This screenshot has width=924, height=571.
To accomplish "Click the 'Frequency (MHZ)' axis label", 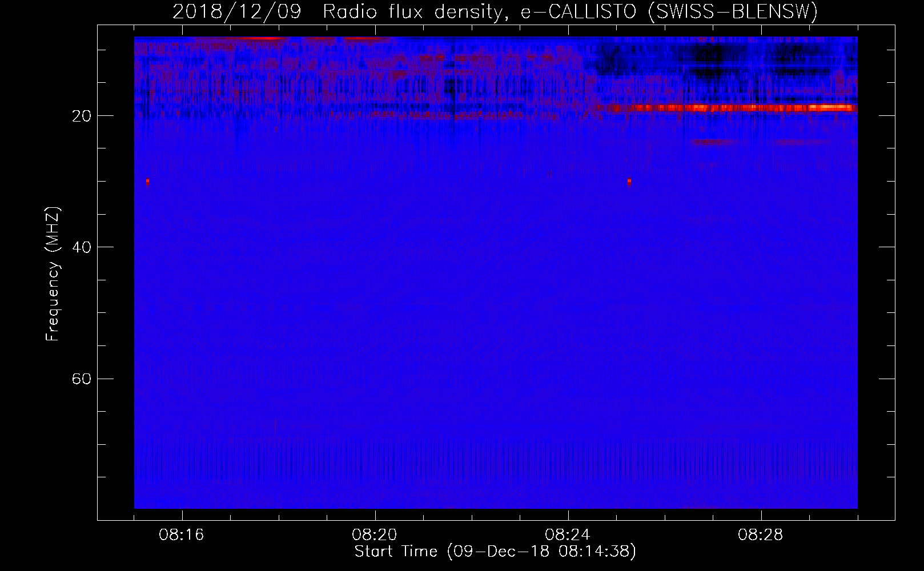I will coord(53,274).
